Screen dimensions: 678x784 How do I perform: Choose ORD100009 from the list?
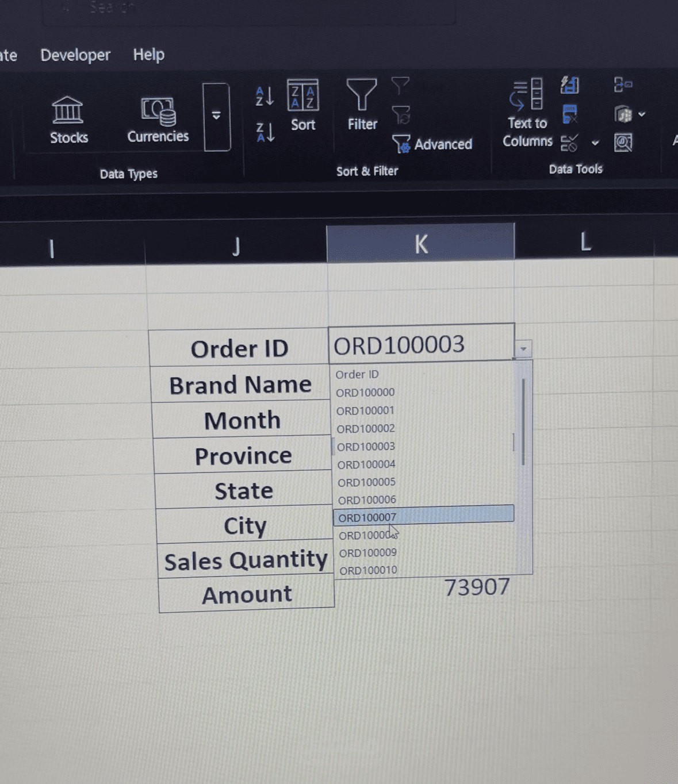pyautogui.click(x=367, y=553)
